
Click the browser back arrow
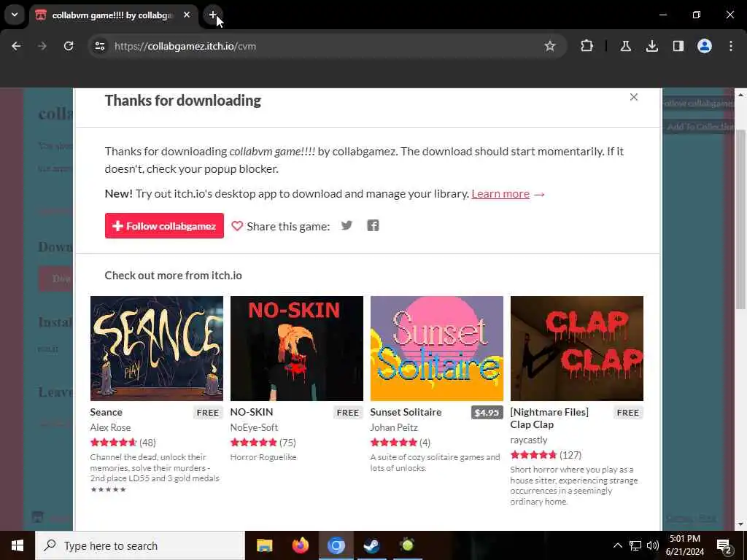coord(16,46)
